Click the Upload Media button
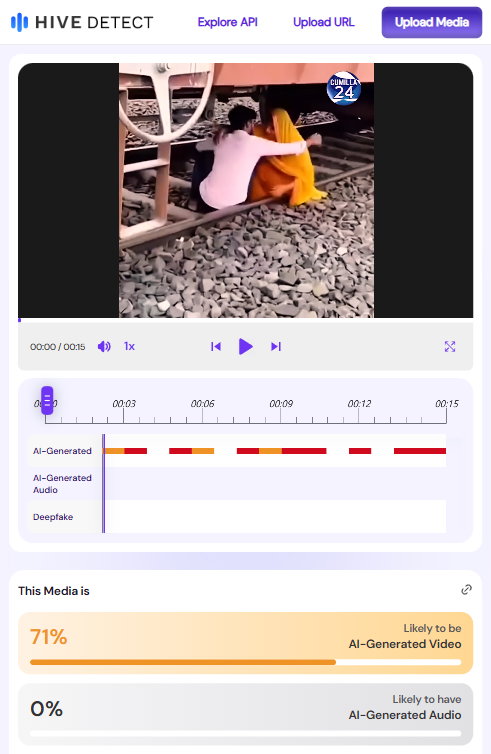The height and width of the screenshot is (754, 491). tap(432, 22)
